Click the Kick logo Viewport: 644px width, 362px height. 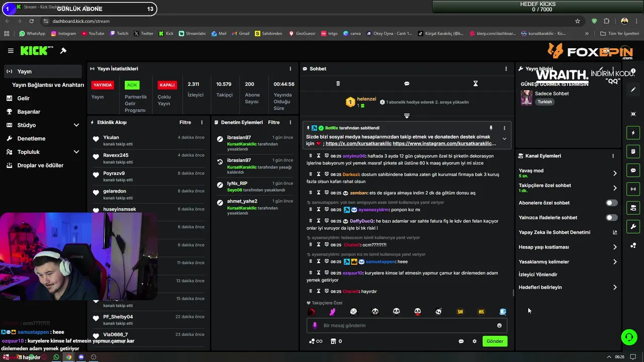pyautogui.click(x=37, y=51)
